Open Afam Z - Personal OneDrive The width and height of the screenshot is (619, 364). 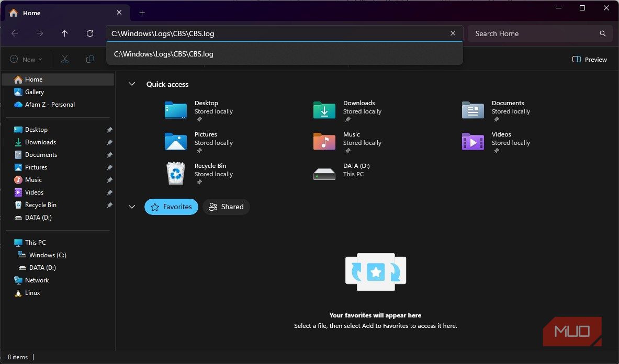tap(58, 105)
